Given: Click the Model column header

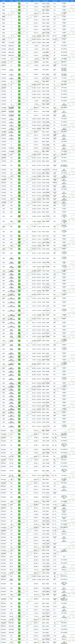Looking at the screenshot, I should click(11, 1).
